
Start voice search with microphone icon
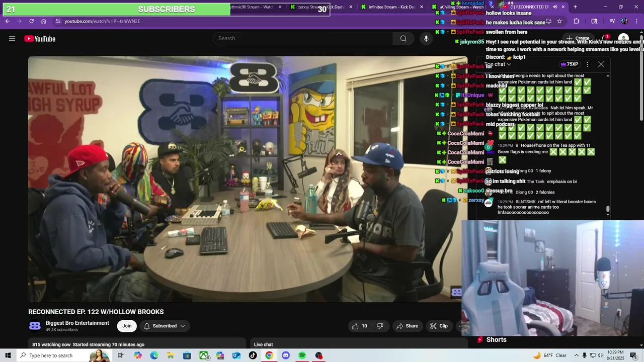click(426, 39)
